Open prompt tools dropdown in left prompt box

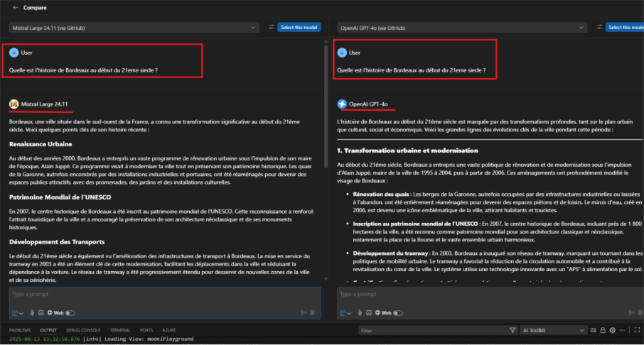18,313
